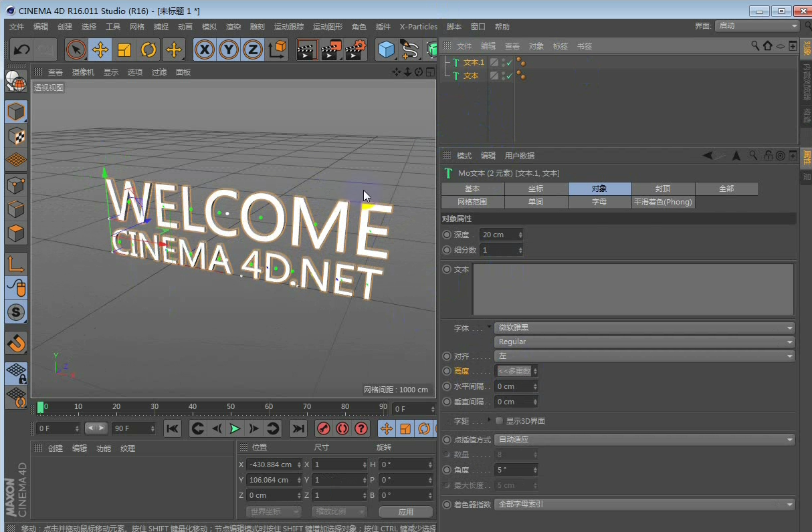Open the spline pen tool icon
The width and height of the screenshot is (812, 532).
click(409, 49)
